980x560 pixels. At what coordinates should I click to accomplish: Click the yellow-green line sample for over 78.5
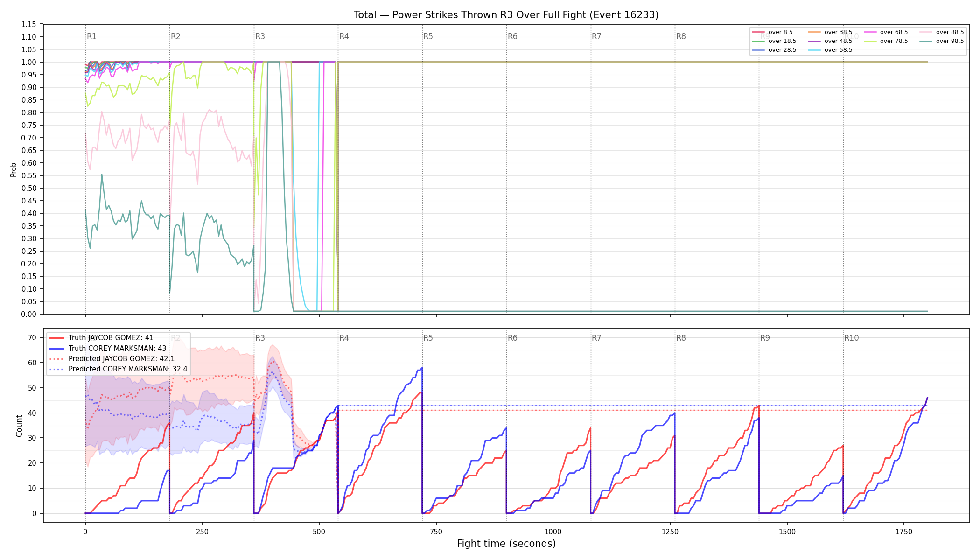pos(870,41)
